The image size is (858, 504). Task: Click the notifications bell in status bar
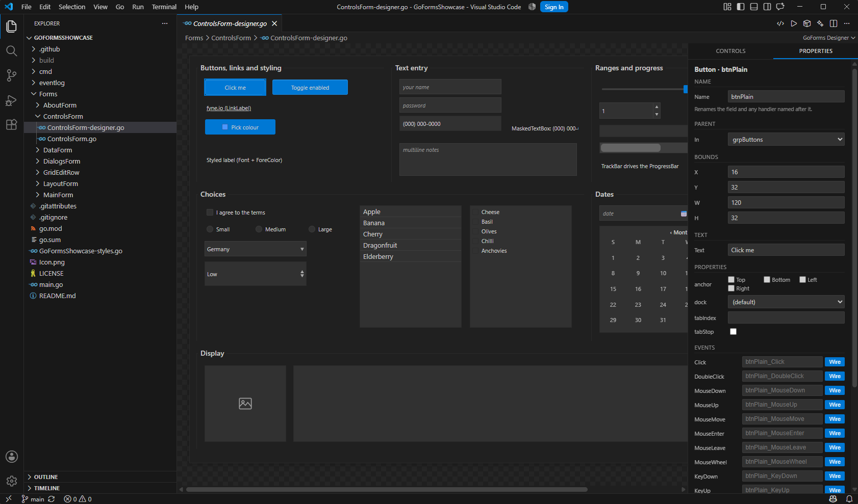click(849, 499)
